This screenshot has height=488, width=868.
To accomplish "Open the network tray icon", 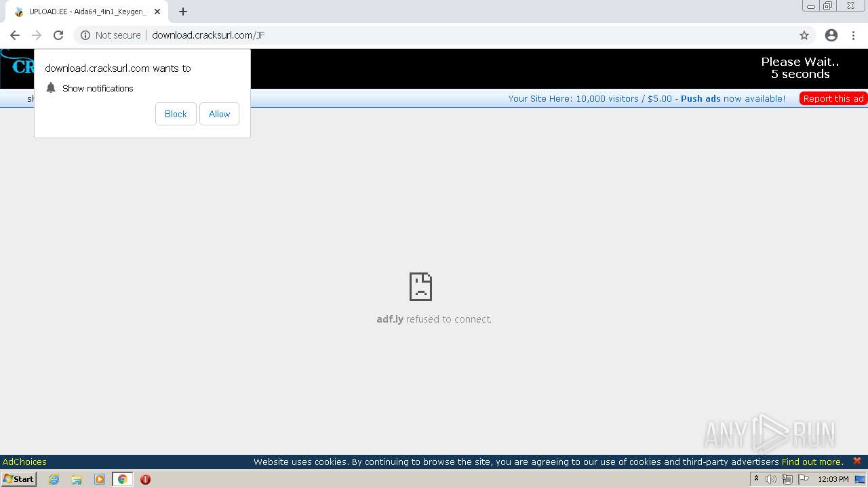I will pyautogui.click(x=787, y=479).
